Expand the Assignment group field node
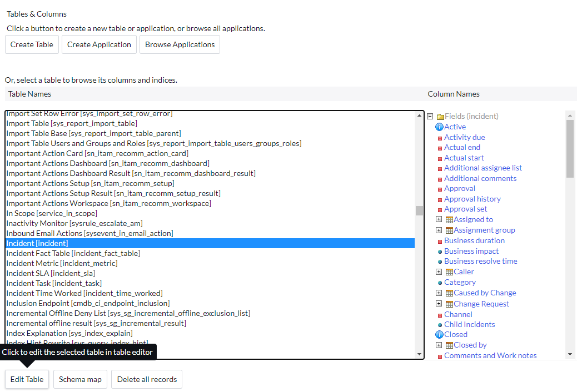577x392 pixels. (439, 230)
